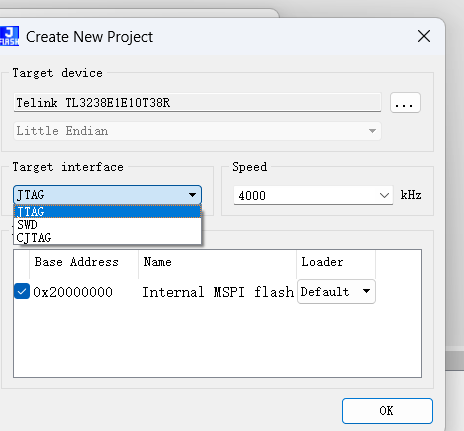Uncheck the 0x20000000 flash bank checkbox
This screenshot has width=464, height=431.
click(x=22, y=291)
